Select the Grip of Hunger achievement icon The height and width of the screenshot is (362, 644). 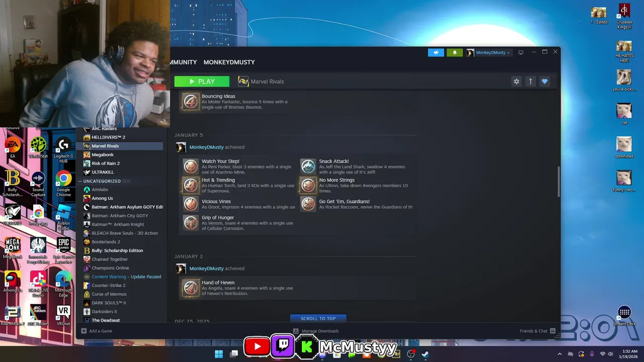pyautogui.click(x=191, y=223)
